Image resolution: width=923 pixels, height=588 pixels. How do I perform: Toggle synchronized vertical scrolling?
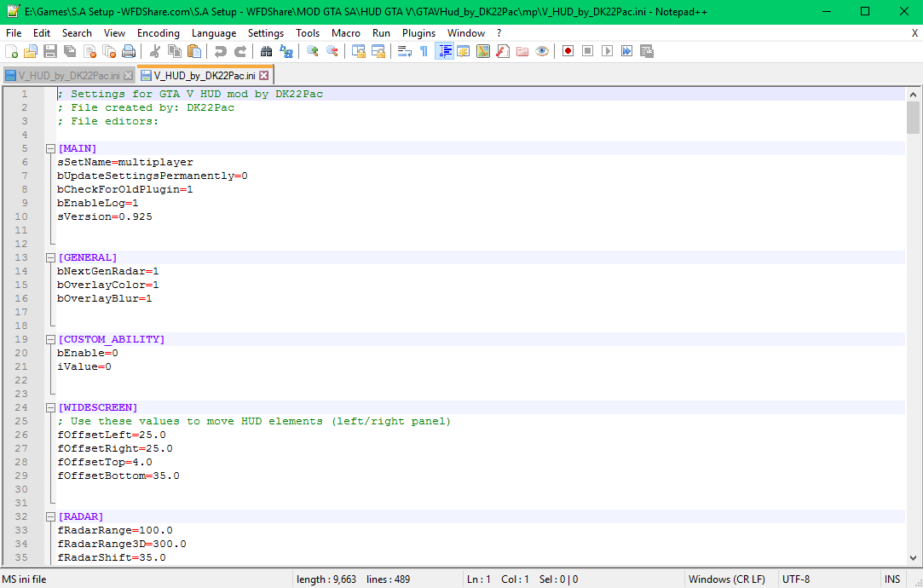click(x=358, y=51)
